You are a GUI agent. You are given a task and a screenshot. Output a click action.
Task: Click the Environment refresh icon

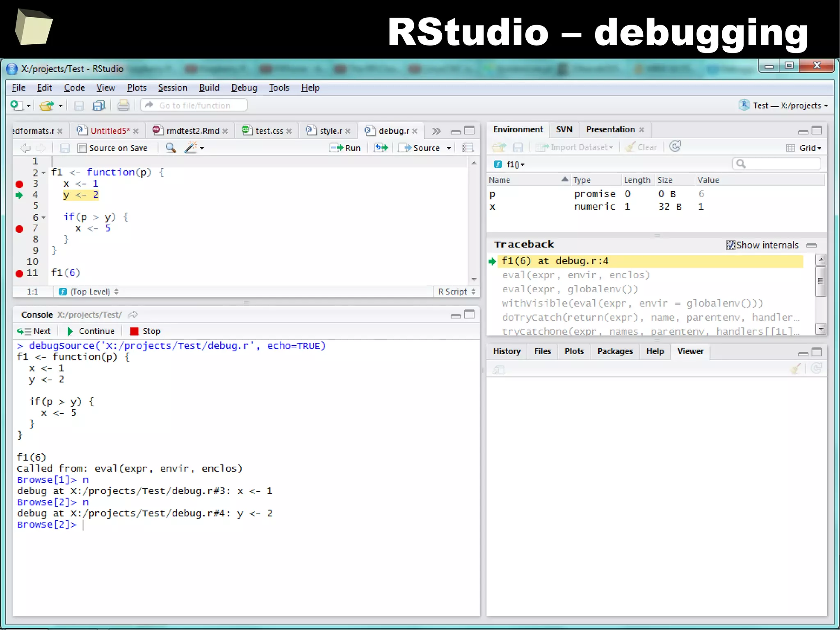tap(675, 147)
